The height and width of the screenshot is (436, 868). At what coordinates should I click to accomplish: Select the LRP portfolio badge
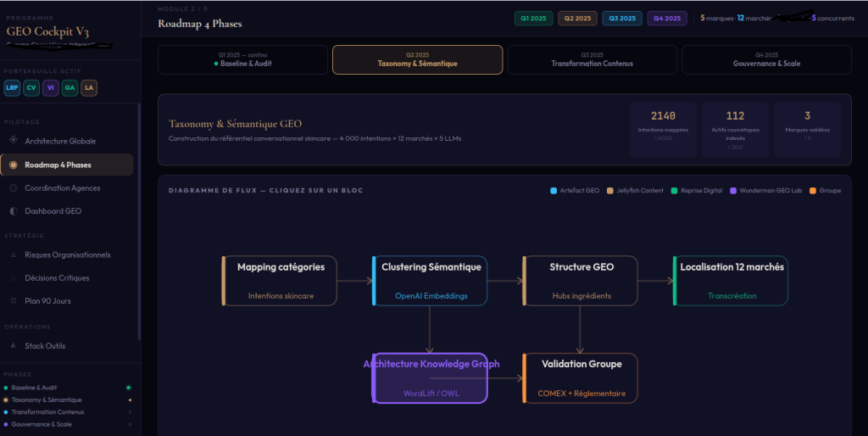click(12, 87)
